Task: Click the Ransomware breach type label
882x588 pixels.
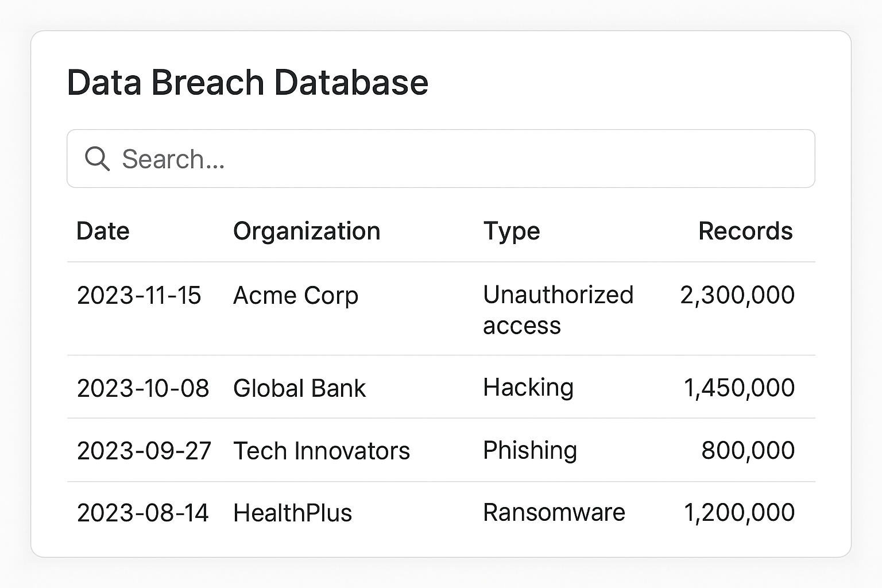Action: point(554,512)
